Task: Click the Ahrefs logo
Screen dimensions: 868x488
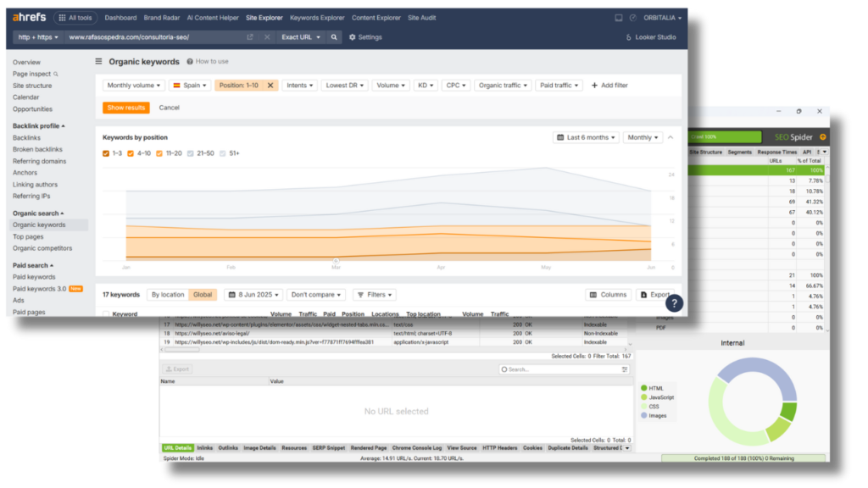Action: 30,17
